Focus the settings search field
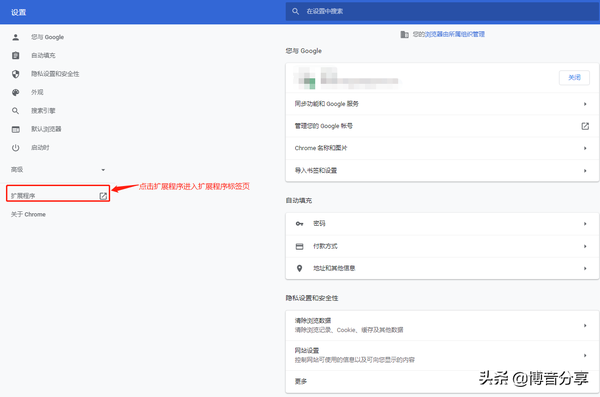This screenshot has width=600, height=397. (x=443, y=11)
